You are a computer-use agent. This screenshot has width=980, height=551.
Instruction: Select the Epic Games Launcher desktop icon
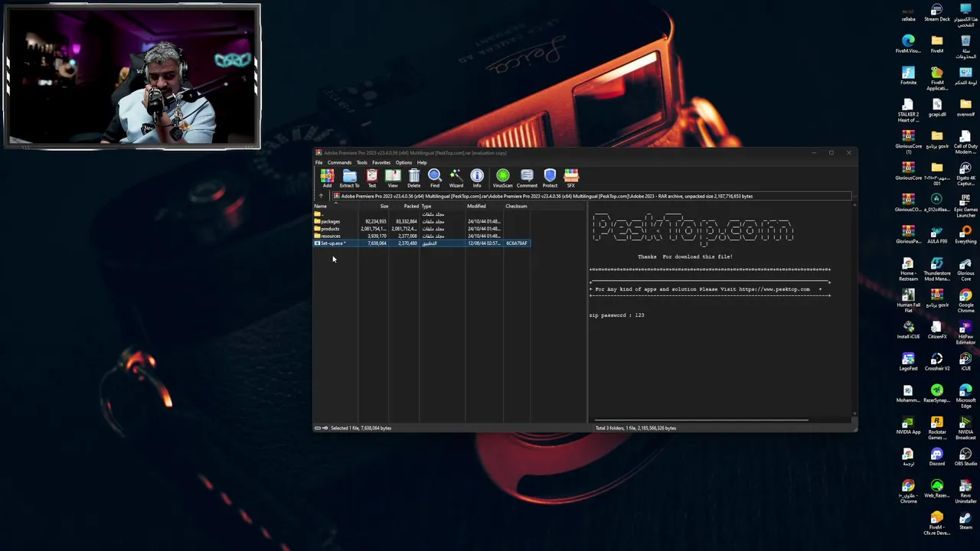[965, 205]
